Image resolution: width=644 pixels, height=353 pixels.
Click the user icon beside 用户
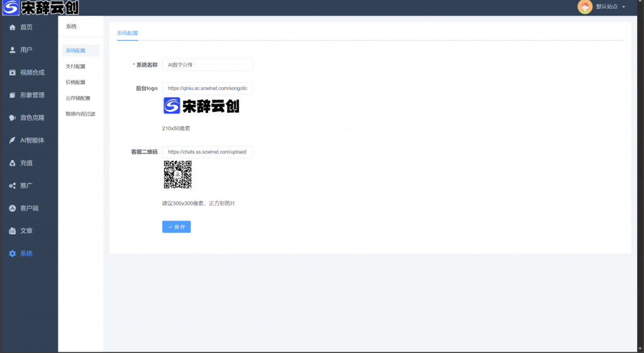coord(13,50)
